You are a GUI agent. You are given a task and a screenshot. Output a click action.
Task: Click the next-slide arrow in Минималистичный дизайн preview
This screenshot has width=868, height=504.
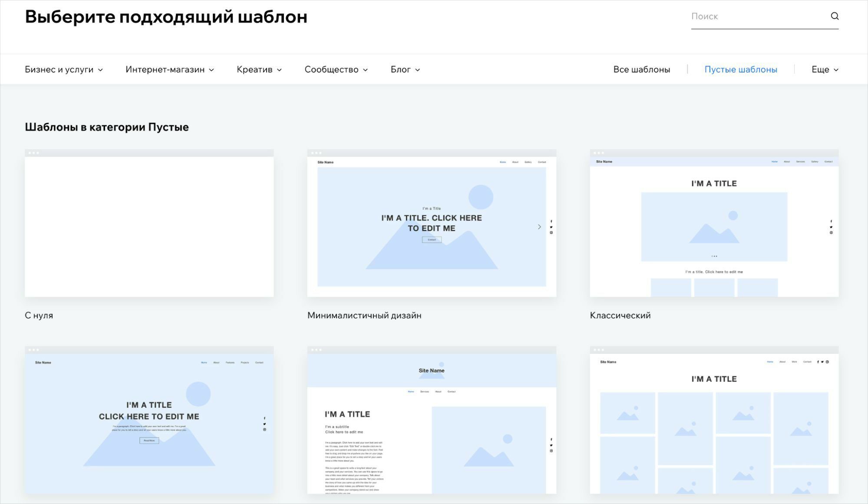point(539,227)
